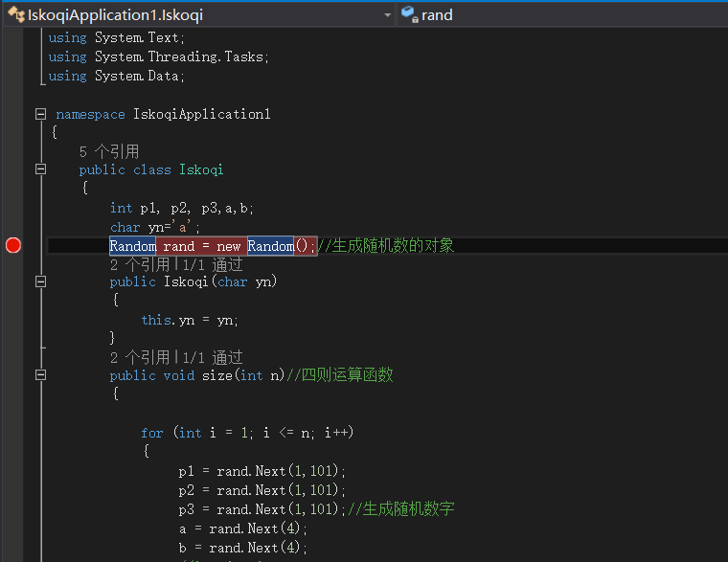Click the comment '//生成随机数字'
The image size is (728, 562).
click(401, 509)
